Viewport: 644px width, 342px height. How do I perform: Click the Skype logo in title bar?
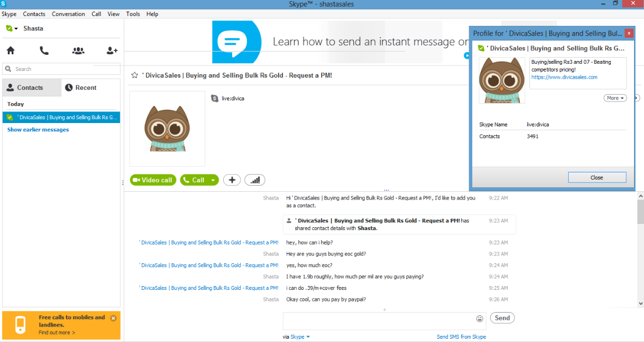point(3,4)
